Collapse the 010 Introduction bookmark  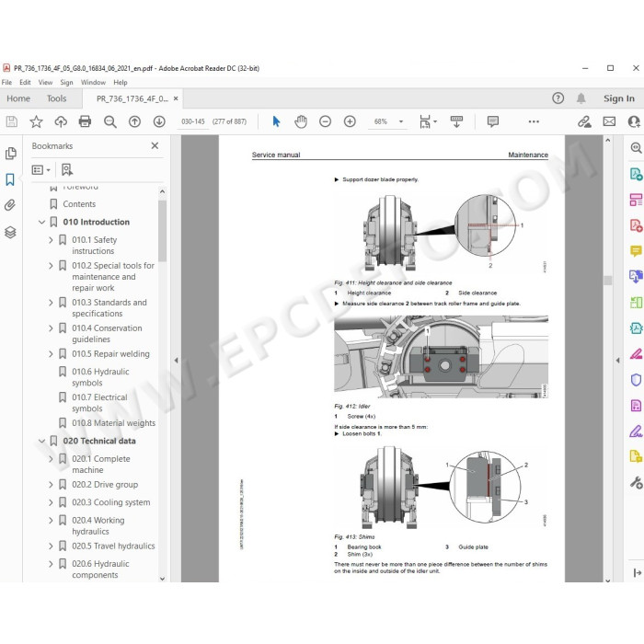coord(41,223)
